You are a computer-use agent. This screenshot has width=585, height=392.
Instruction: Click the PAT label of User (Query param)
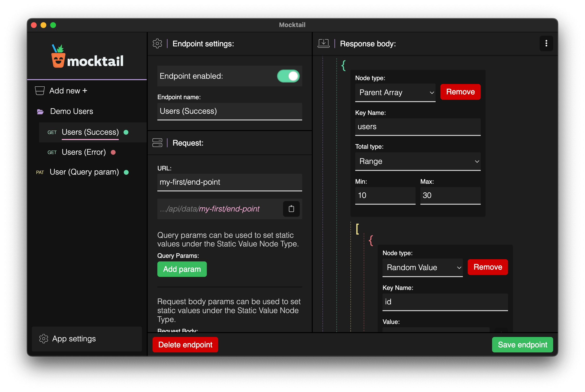(x=40, y=172)
